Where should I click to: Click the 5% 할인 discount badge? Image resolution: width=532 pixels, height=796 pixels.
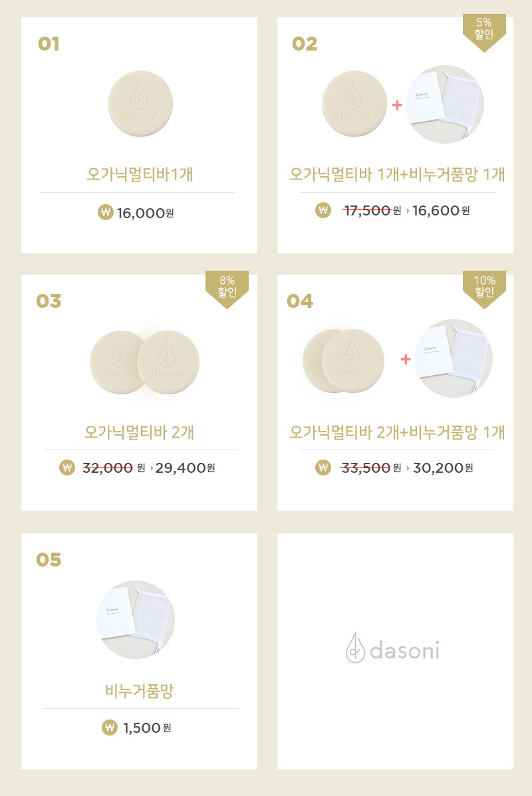pos(484,33)
